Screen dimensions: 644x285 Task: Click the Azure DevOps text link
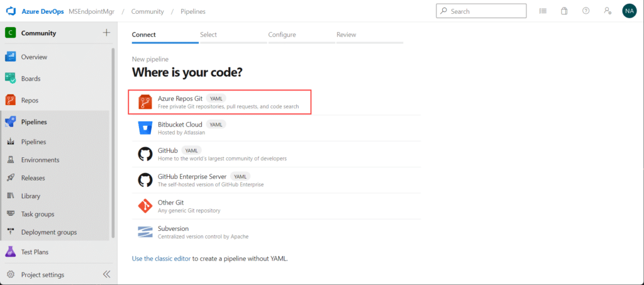[x=43, y=11]
